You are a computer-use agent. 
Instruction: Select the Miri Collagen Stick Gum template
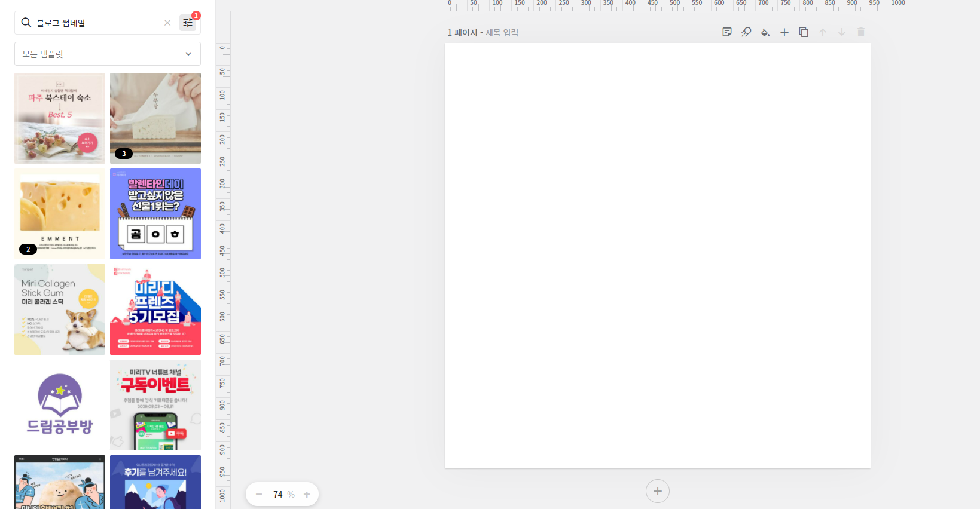[60, 309]
